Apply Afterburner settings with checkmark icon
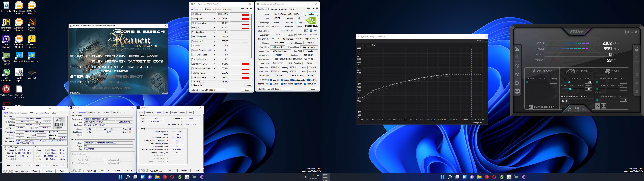 [x=584, y=109]
